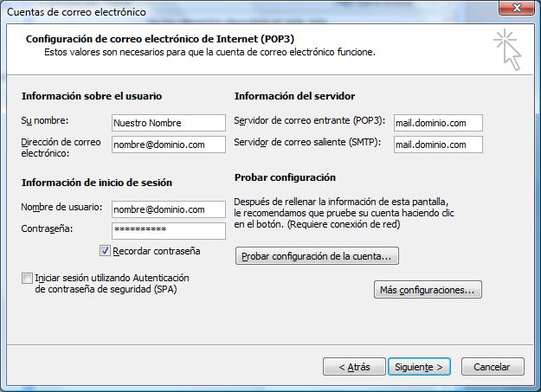The height and width of the screenshot is (392, 541).
Task: Toggle the Recordar contraseña checkbox
Action: (105, 251)
